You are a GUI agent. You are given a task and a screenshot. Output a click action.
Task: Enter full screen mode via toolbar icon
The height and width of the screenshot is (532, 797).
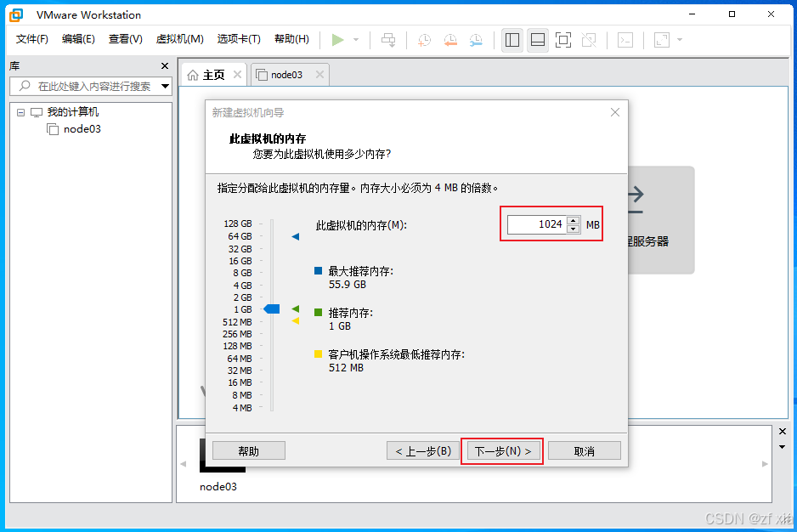pos(563,40)
